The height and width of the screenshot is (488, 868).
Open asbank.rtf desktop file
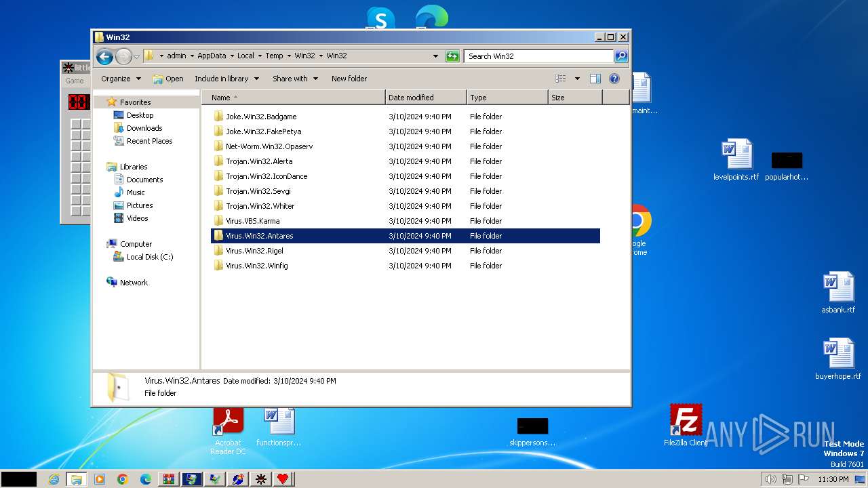coord(838,293)
